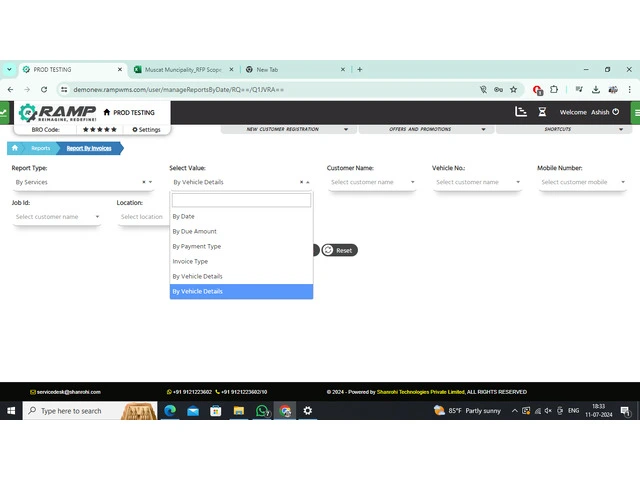Open the Mobile Number dropdown
The width and height of the screenshot is (640, 480).
pyautogui.click(x=623, y=183)
